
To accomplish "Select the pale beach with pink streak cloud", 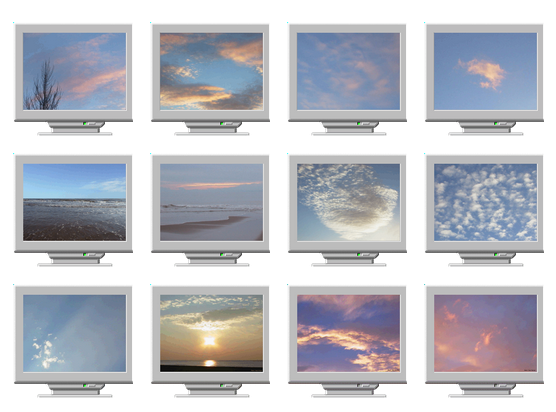I will pos(211,202).
